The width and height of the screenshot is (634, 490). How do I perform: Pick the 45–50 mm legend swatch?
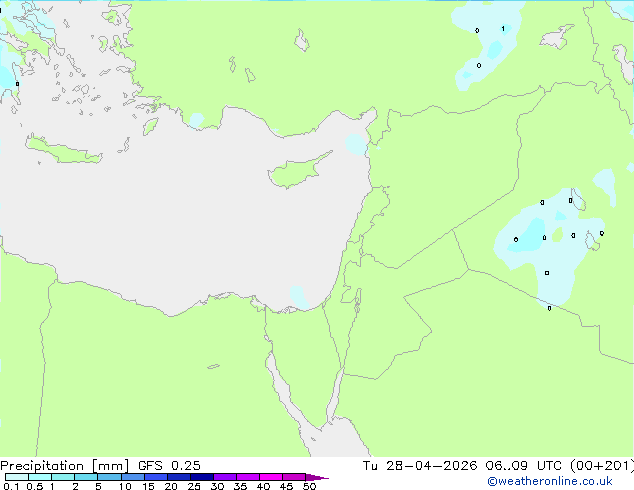(x=294, y=477)
